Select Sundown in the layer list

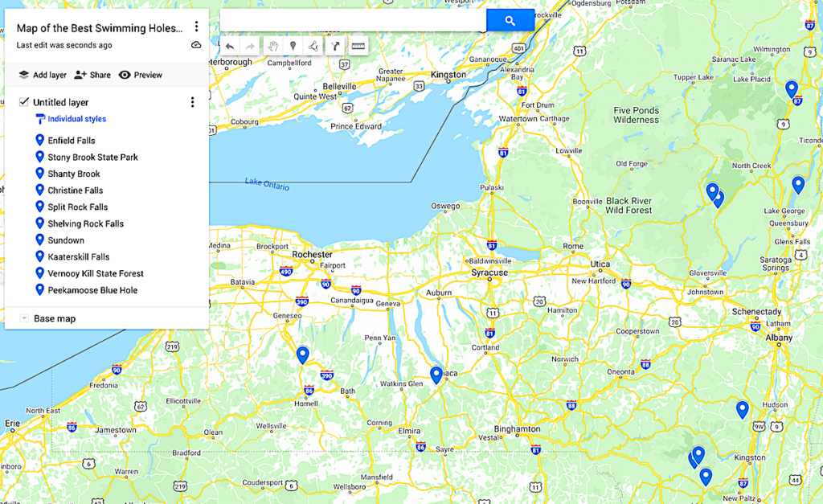(66, 240)
